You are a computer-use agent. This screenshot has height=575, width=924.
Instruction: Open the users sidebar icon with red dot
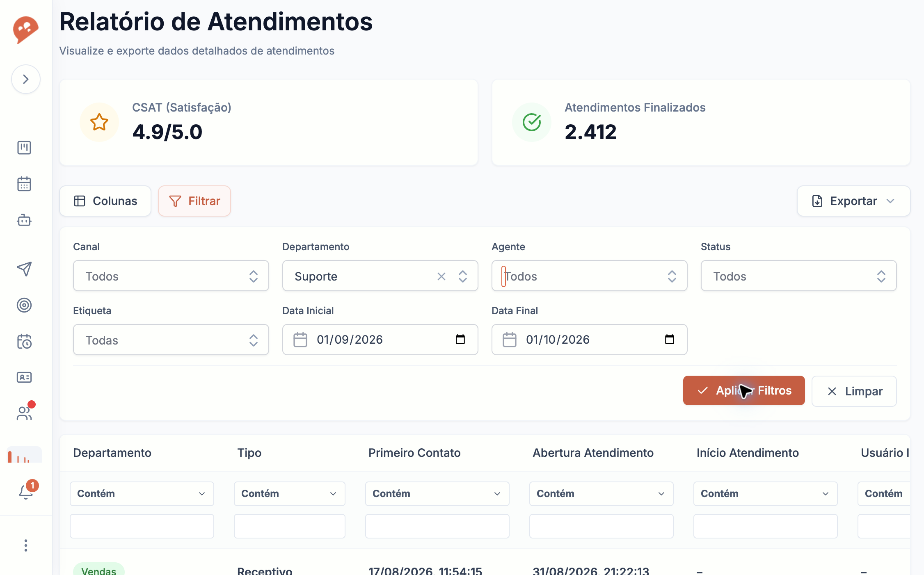(x=24, y=413)
